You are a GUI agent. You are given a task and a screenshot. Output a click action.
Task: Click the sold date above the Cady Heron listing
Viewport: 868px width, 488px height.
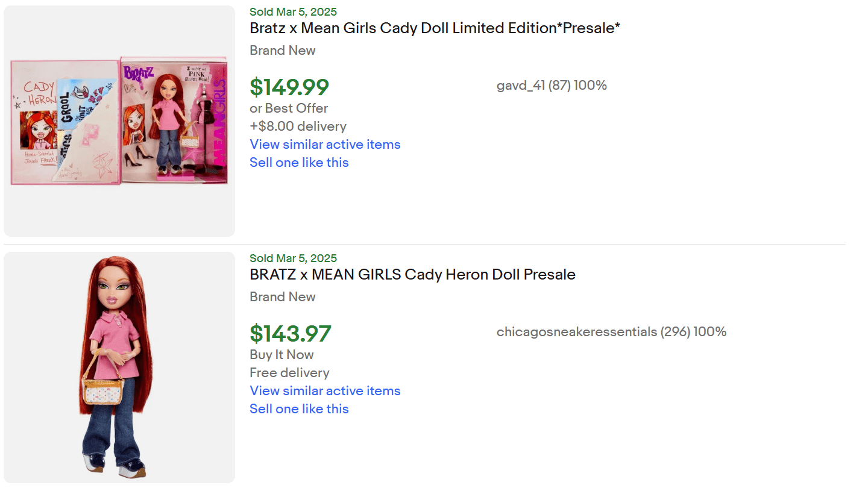pyautogui.click(x=293, y=258)
